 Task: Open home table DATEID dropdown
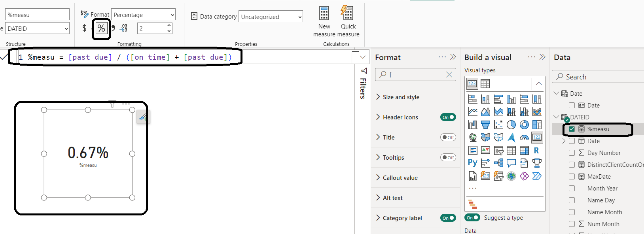(x=37, y=28)
